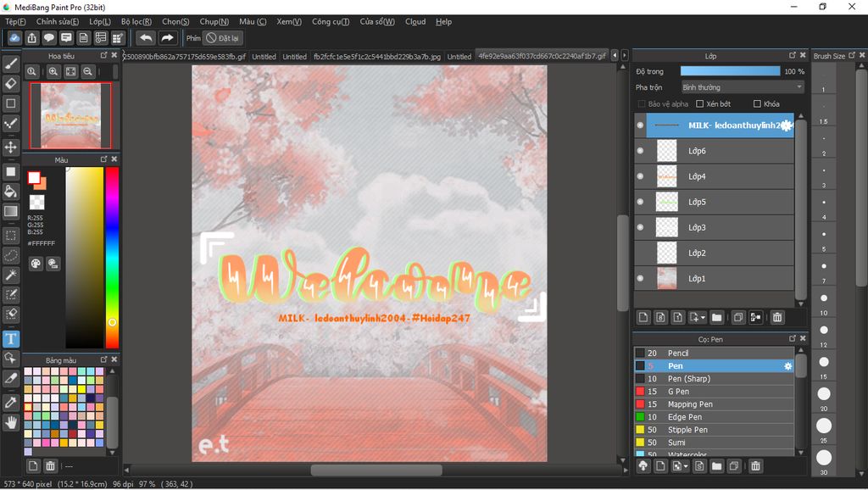Viewport: 868px width, 490px height.
Task: Create new layer folder in layer panel
Action: 717,317
